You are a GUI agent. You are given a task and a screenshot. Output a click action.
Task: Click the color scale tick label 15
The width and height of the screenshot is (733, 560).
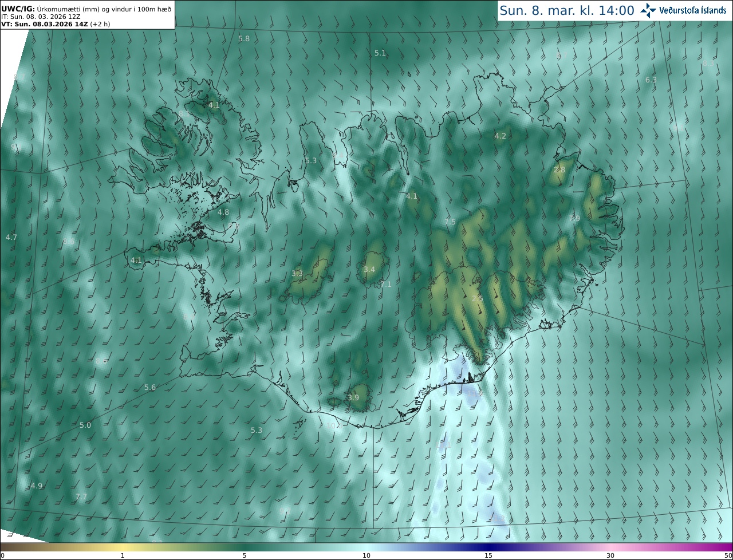click(488, 555)
